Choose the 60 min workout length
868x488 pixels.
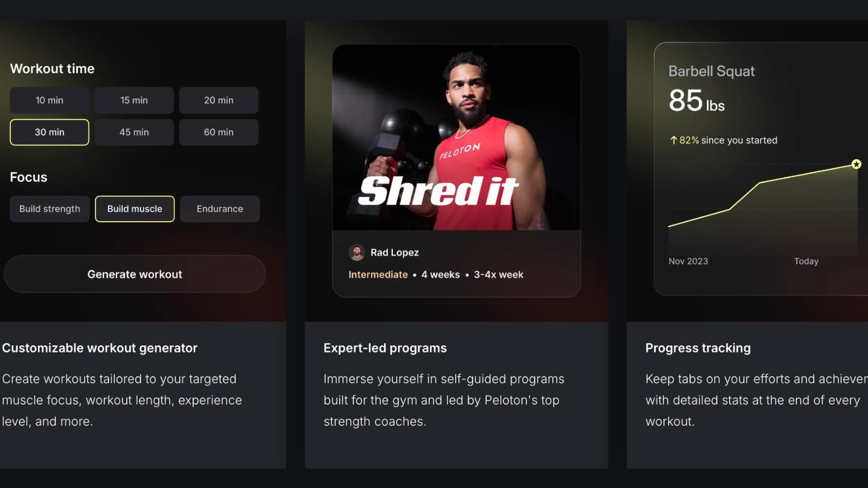[x=219, y=132]
